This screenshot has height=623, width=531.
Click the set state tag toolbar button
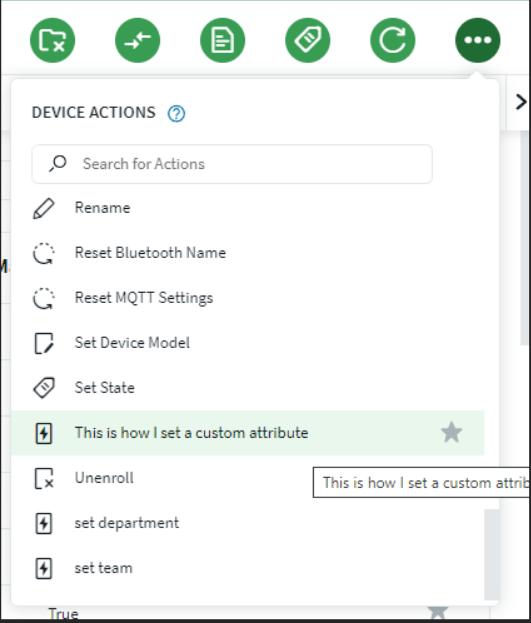tap(308, 40)
